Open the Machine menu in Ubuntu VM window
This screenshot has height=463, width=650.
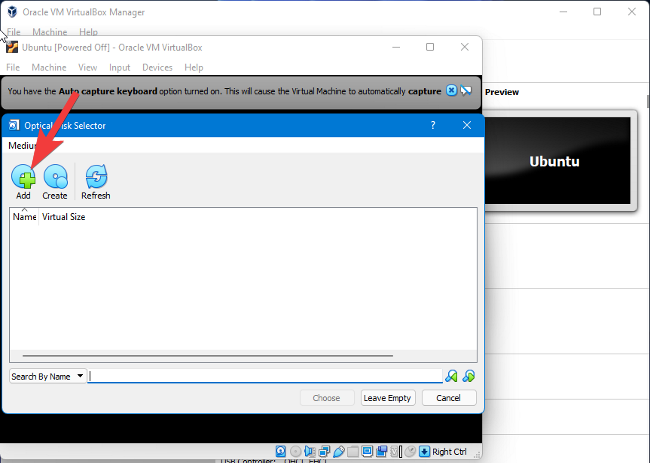49,68
